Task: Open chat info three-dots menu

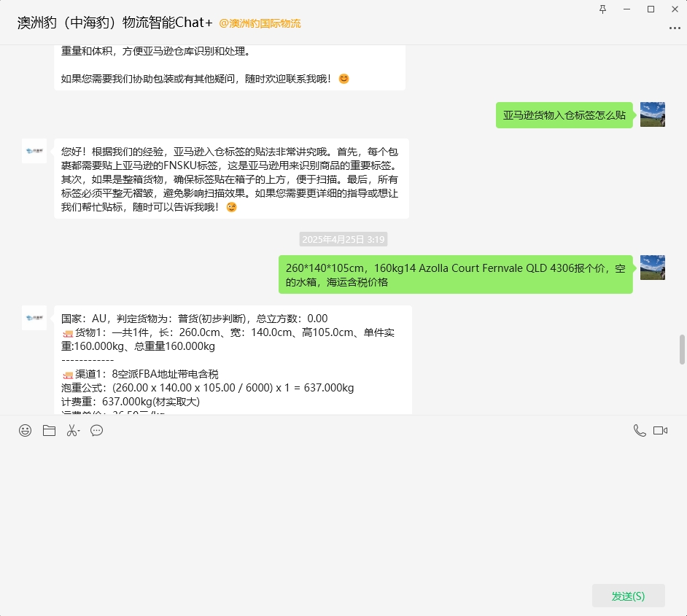Action: [675, 28]
